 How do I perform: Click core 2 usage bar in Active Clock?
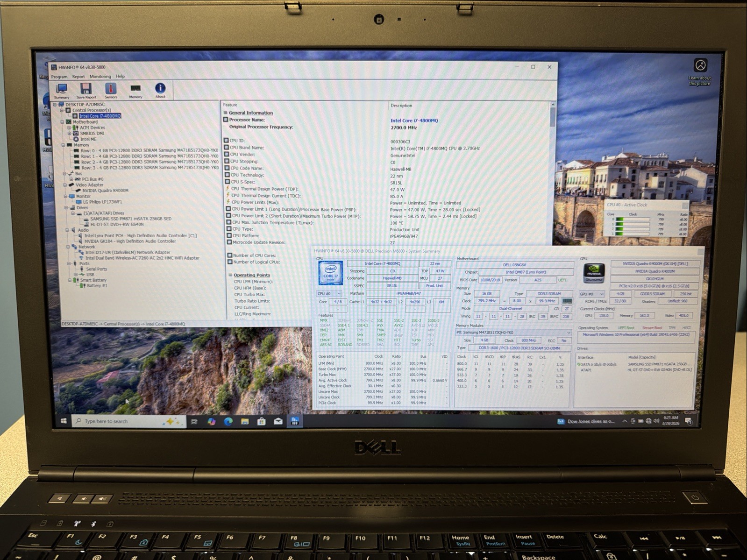click(x=633, y=229)
